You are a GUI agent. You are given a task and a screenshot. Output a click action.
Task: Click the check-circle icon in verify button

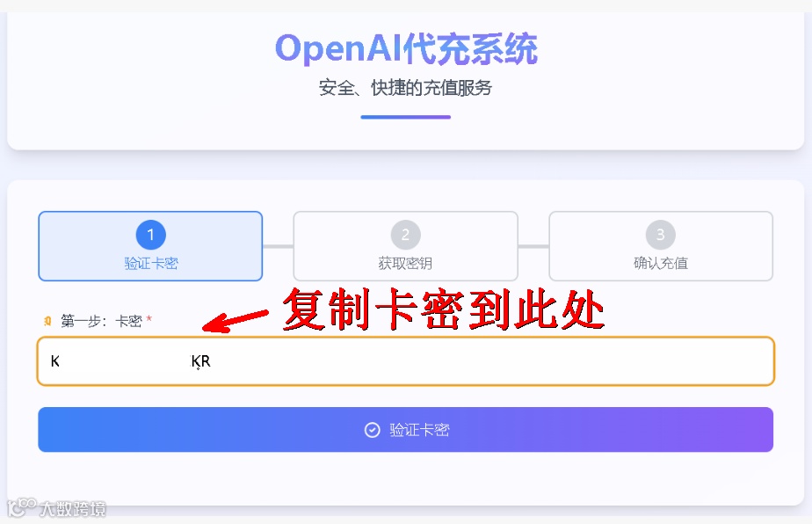372,430
